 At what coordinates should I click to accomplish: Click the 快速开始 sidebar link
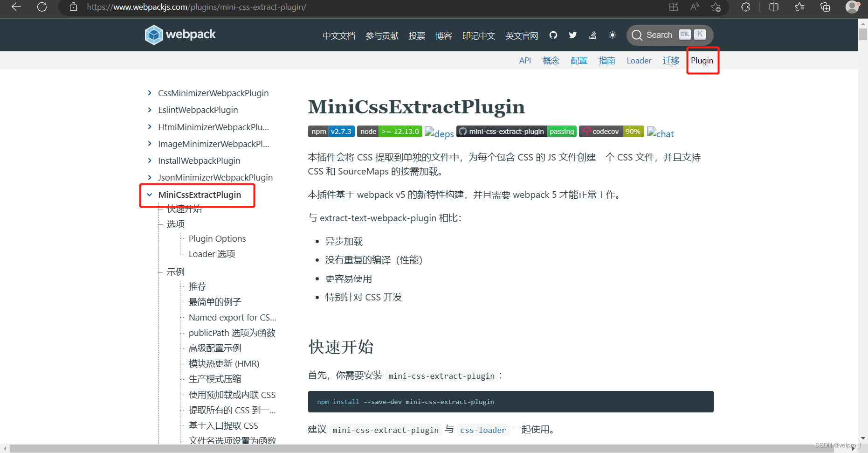click(184, 209)
